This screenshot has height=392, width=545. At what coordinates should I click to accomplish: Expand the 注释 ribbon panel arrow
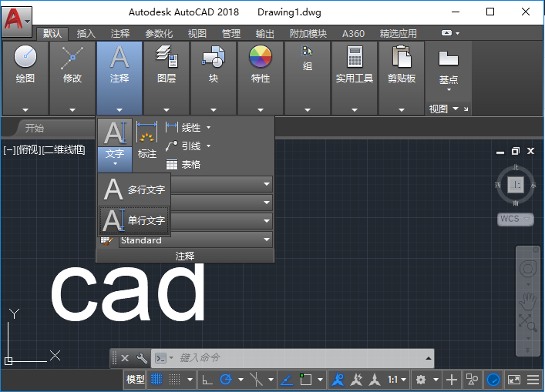pyautogui.click(x=119, y=109)
